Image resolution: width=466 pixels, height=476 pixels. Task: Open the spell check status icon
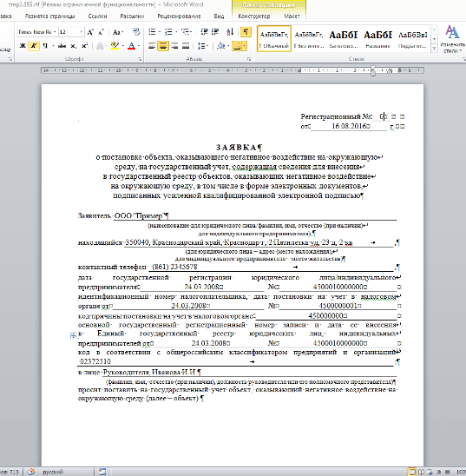(x=31, y=472)
